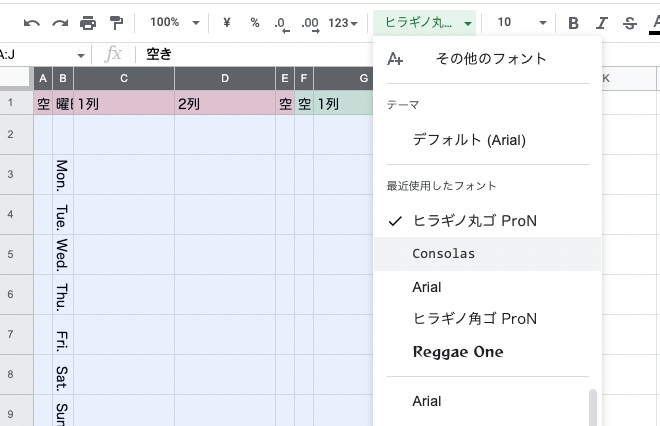Select row 5 header

16,254
